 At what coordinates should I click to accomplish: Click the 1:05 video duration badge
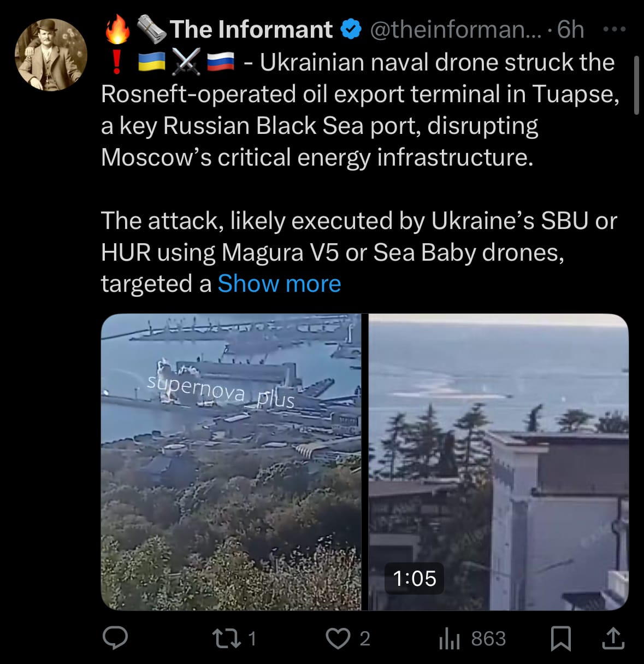click(x=414, y=578)
